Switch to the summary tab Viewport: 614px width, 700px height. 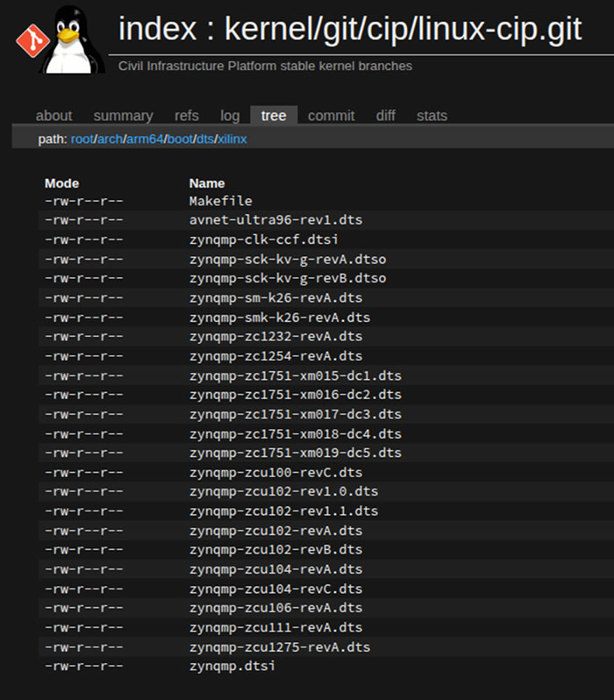coord(123,116)
